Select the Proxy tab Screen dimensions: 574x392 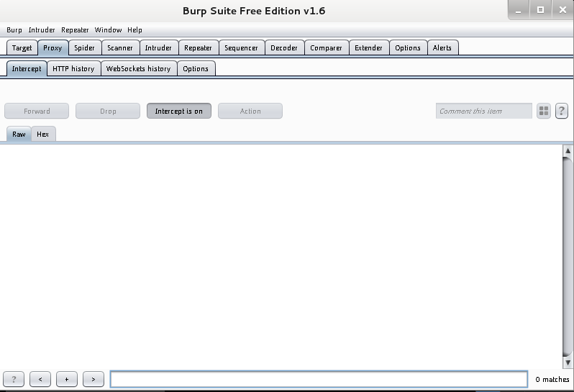(x=53, y=48)
